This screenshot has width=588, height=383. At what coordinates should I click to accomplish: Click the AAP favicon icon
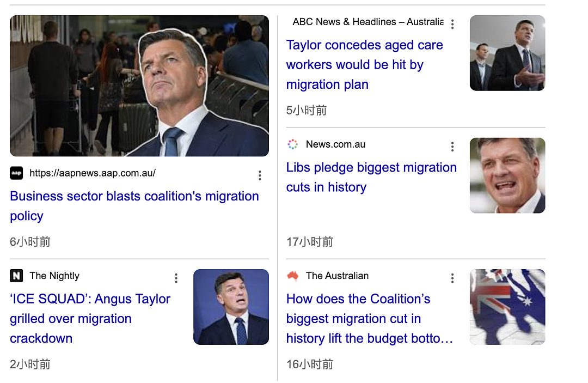click(x=16, y=173)
